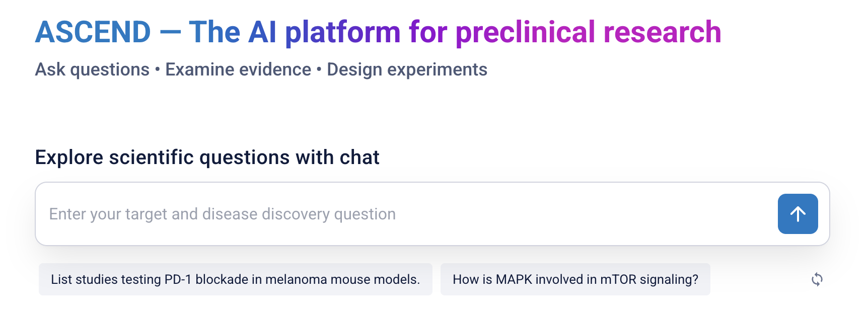Click the word "Explore" in the section heading
868x312 pixels.
click(x=69, y=158)
